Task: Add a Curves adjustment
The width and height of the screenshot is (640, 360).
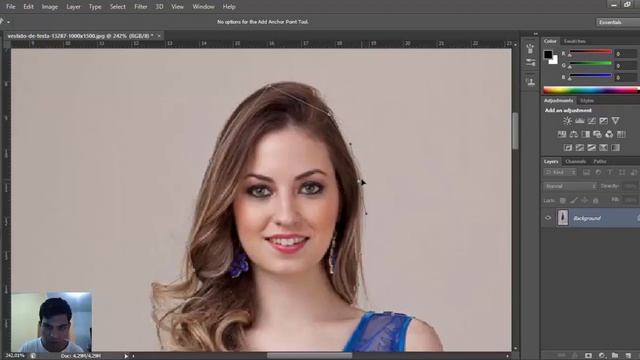Action: (x=591, y=120)
